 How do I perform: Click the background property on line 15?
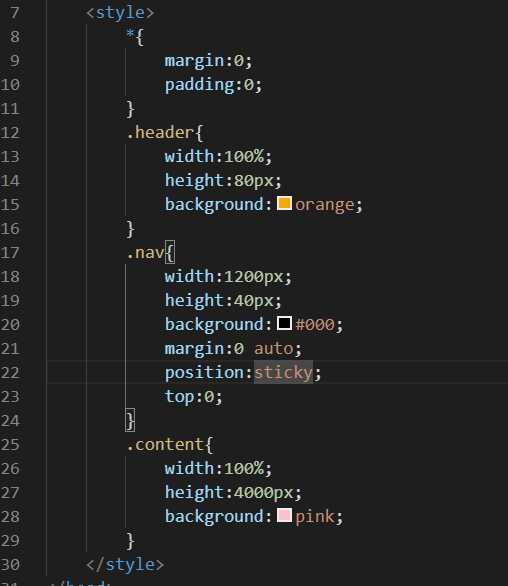(x=215, y=205)
